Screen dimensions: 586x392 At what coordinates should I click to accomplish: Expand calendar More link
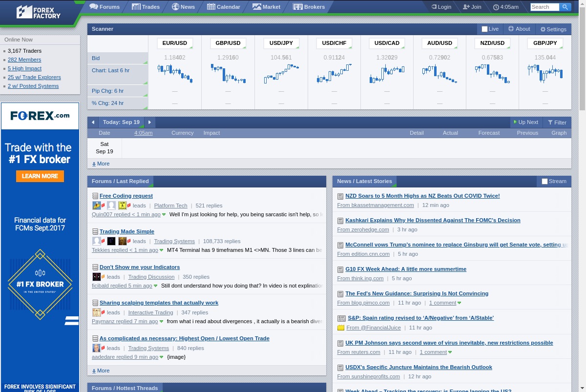click(x=101, y=164)
